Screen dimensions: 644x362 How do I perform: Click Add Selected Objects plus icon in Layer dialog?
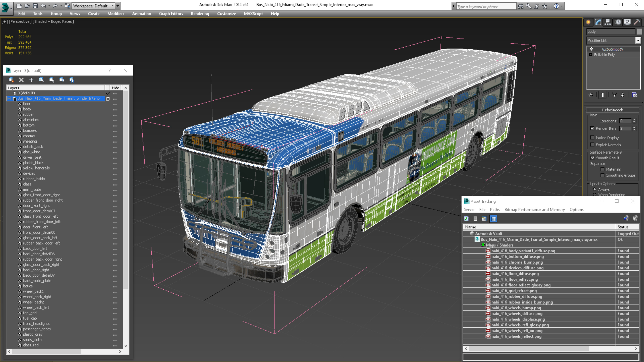pos(31,80)
